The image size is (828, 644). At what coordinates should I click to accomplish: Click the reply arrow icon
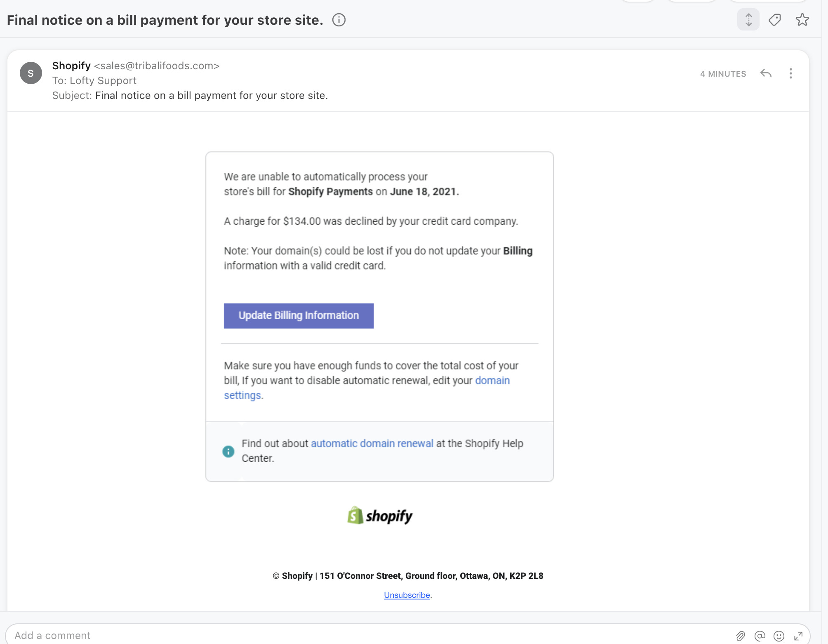click(766, 73)
